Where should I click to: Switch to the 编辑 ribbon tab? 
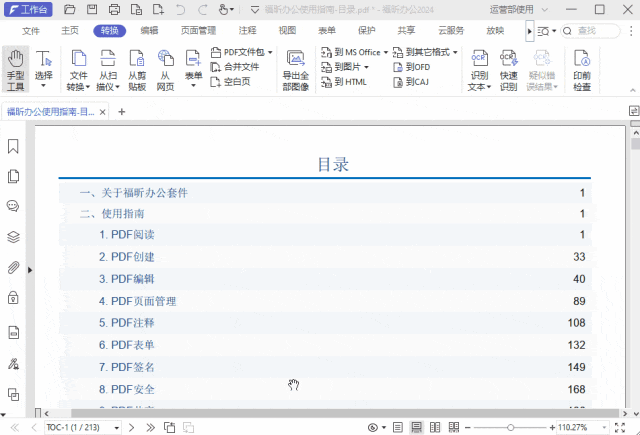[149, 31]
